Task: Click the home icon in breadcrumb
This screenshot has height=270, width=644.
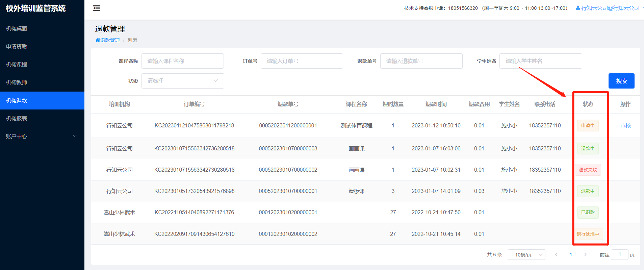Action: click(98, 40)
